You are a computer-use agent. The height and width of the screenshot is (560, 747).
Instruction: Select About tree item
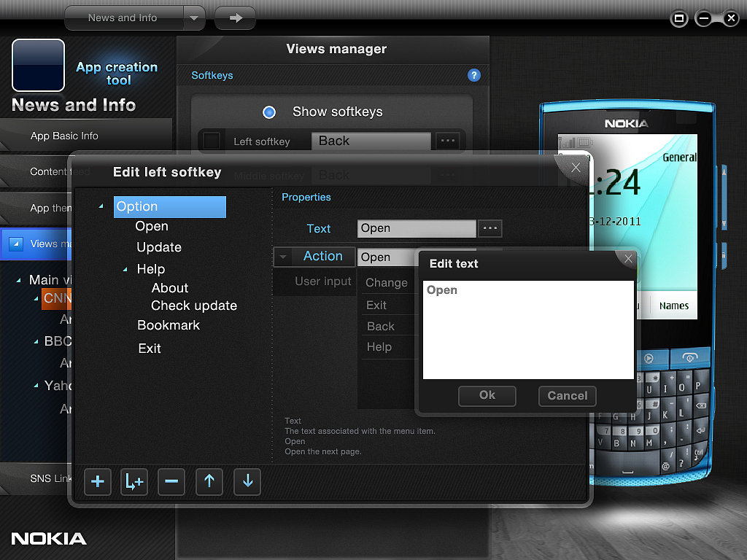(169, 288)
